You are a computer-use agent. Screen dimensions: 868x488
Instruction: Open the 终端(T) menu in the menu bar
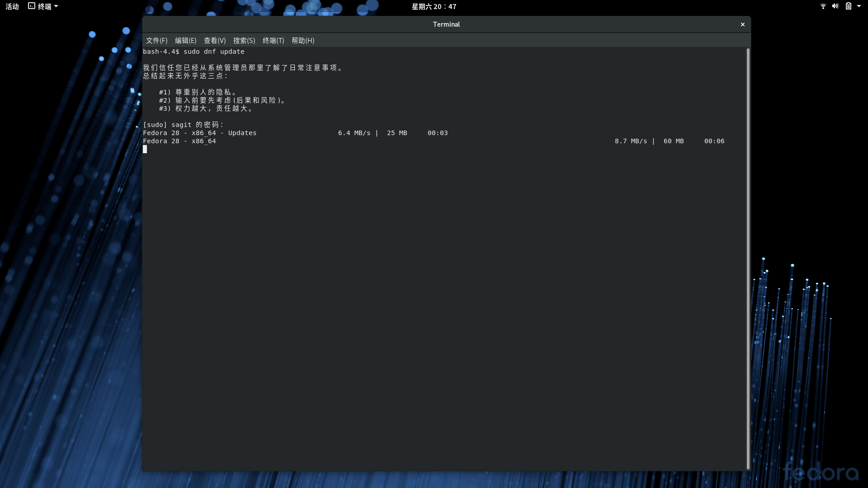click(273, 41)
